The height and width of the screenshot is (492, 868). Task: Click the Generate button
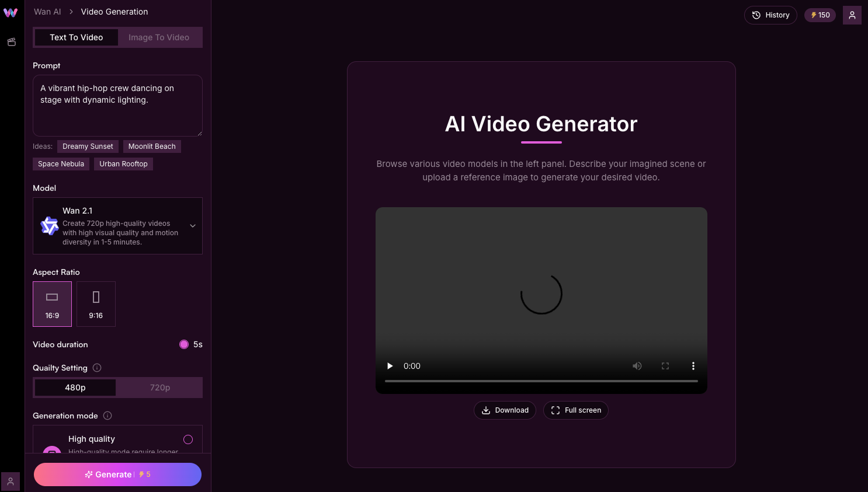tap(117, 474)
